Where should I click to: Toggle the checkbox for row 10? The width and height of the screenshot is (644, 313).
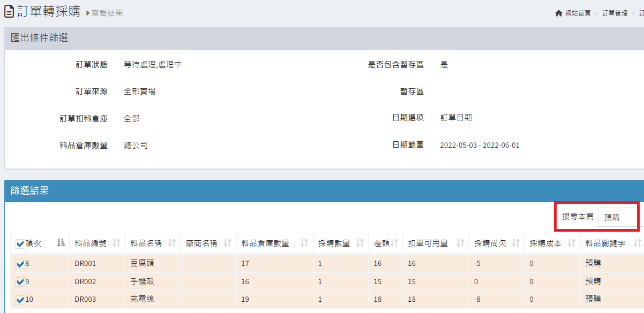[20, 300]
